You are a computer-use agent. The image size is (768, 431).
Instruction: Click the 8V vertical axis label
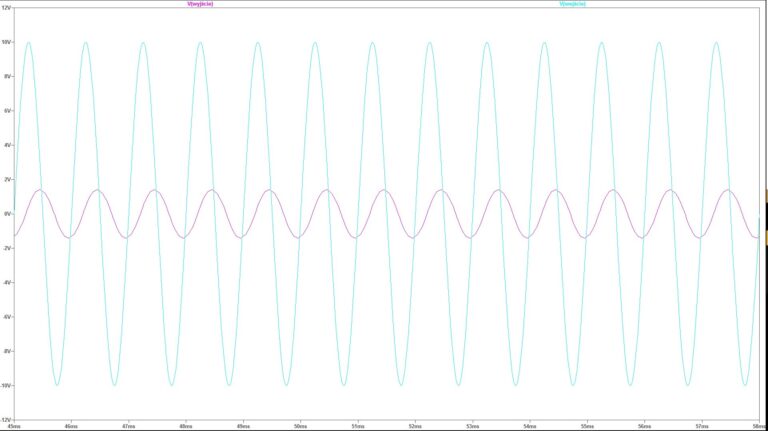[x=5, y=77]
